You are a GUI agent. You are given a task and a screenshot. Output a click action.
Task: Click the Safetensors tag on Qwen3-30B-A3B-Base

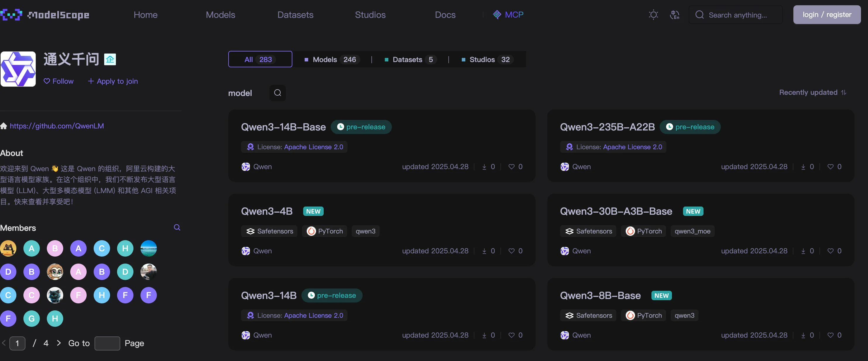pos(588,231)
